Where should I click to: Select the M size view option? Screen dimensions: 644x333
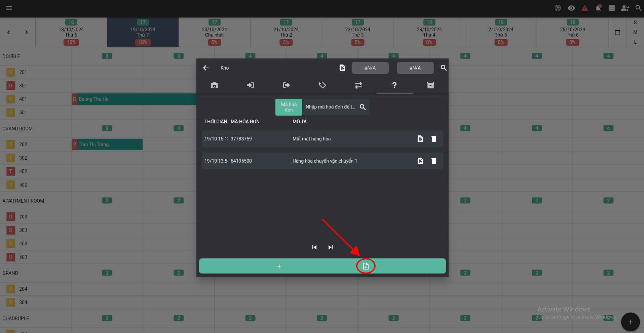click(x=635, y=32)
